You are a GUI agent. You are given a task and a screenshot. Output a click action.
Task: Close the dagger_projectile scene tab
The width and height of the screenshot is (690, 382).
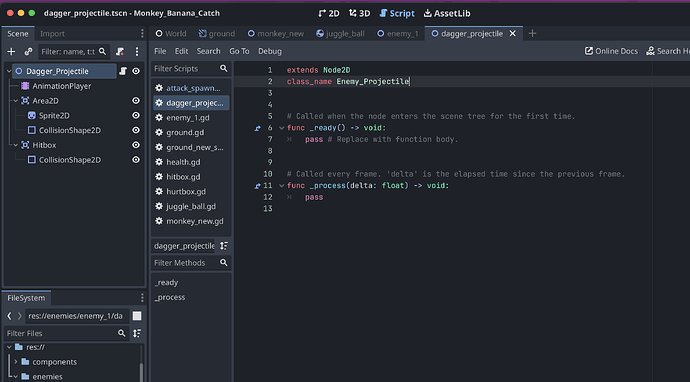pos(513,33)
